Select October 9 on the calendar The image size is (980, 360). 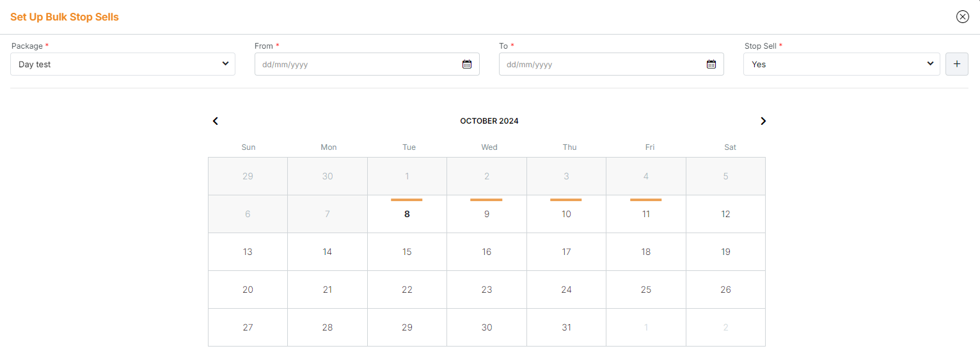point(487,214)
